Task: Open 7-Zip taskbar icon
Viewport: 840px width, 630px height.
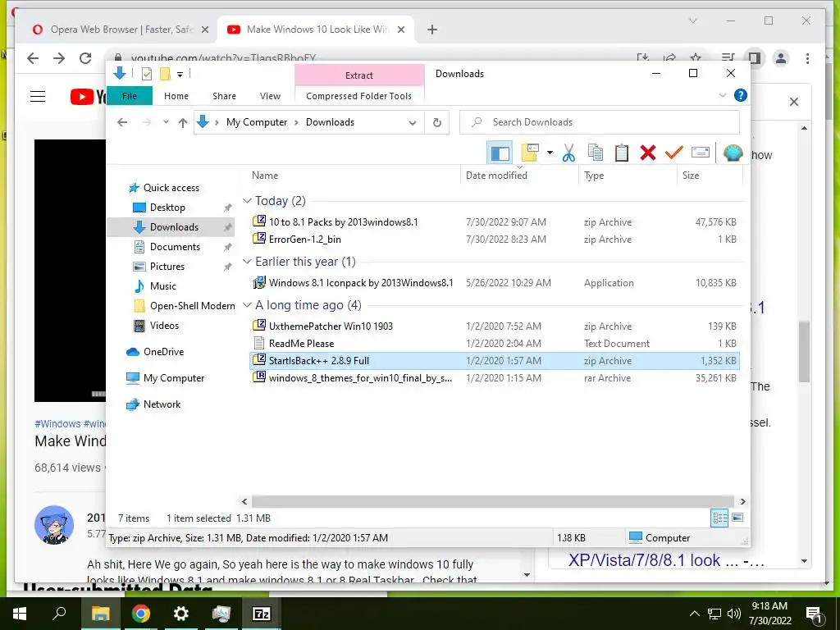Action: pyautogui.click(x=261, y=614)
